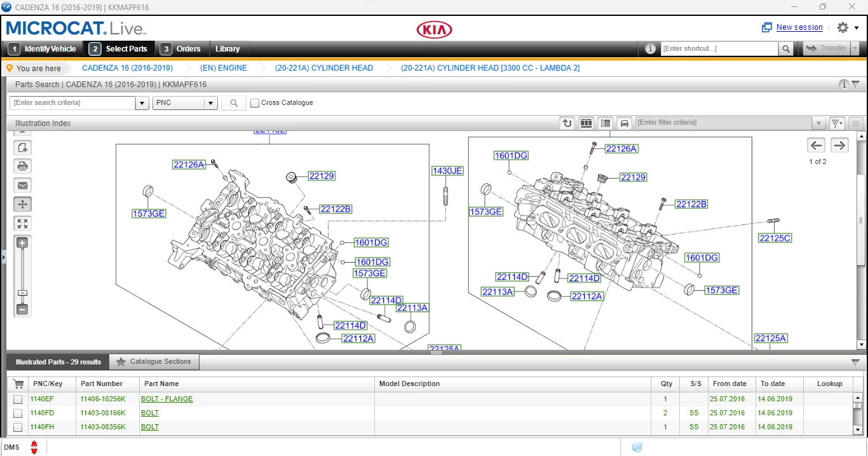Viewport: 868px width, 456px height.
Task: Select the Pan tool in the illustration sidebar
Action: pyautogui.click(x=22, y=204)
